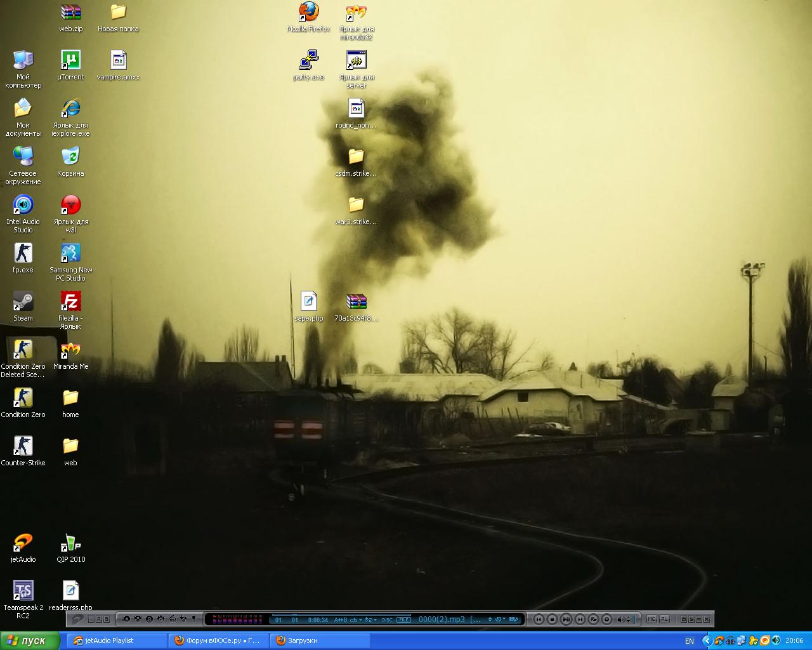Toggle play/pause in jetAudio bar

point(566,620)
